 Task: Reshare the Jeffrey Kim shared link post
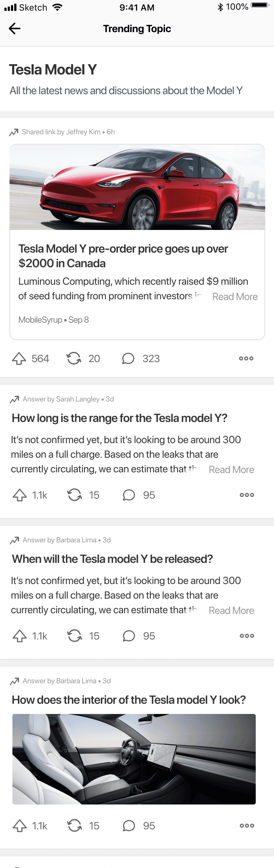[74, 358]
